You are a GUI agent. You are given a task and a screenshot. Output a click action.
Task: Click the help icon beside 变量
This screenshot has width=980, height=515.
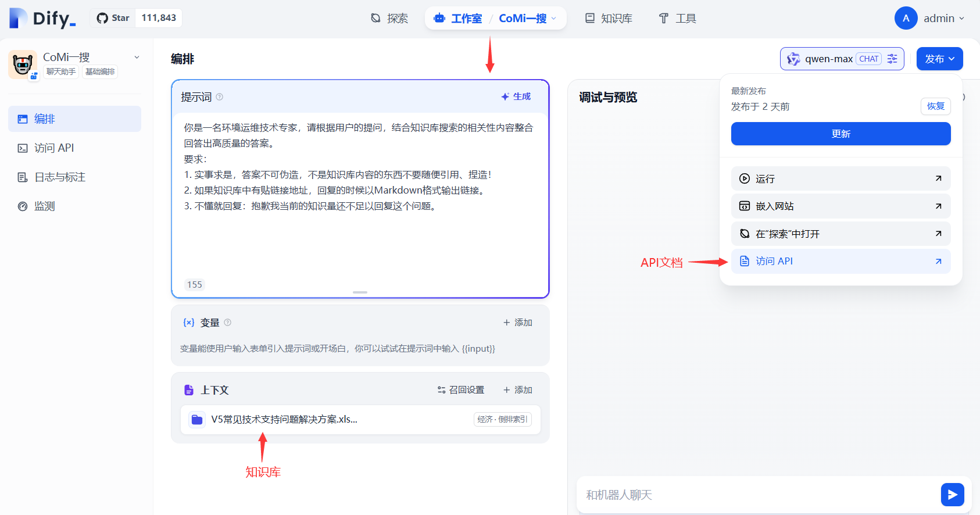pos(228,323)
